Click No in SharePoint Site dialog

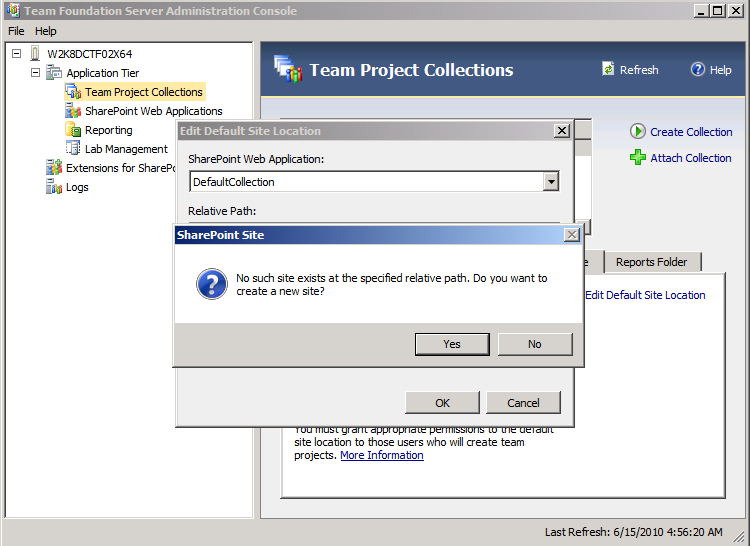pos(535,344)
